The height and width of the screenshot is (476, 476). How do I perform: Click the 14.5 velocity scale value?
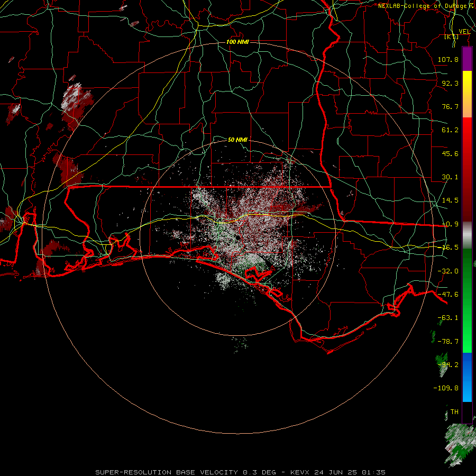pyautogui.click(x=450, y=200)
